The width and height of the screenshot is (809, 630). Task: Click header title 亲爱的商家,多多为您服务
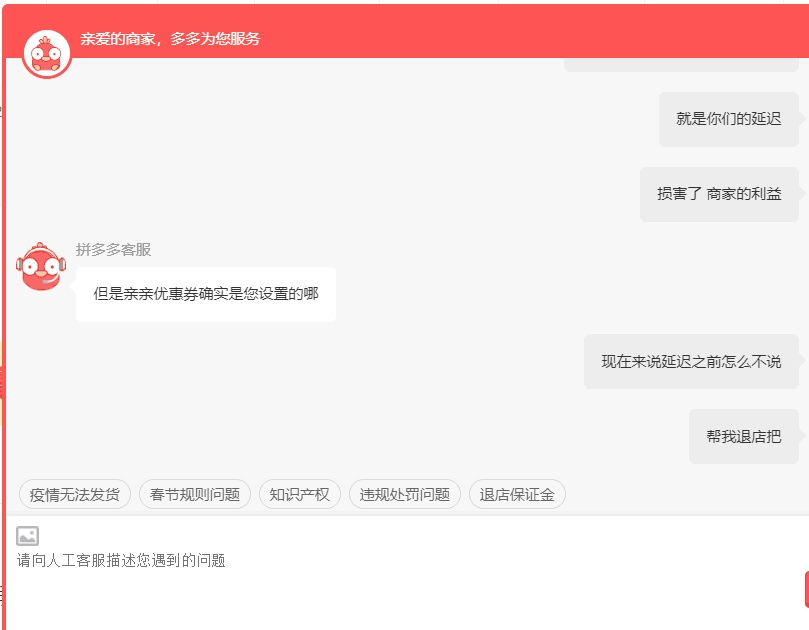170,39
